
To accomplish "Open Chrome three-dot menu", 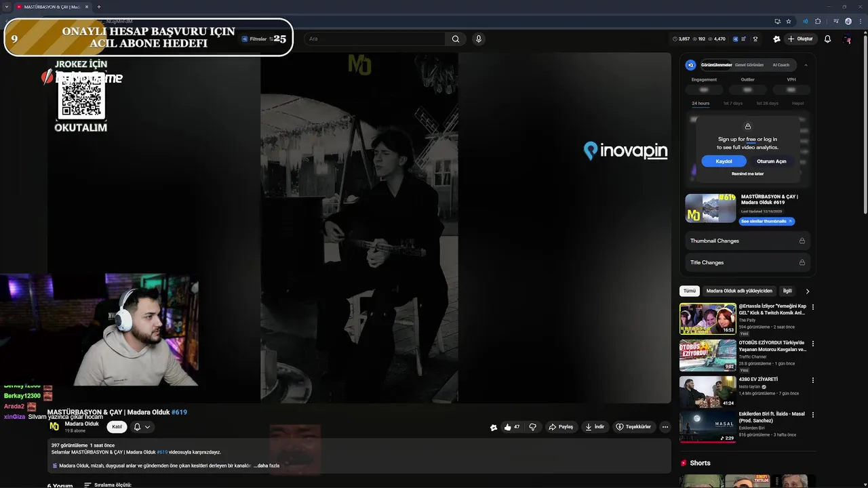I will point(859,21).
